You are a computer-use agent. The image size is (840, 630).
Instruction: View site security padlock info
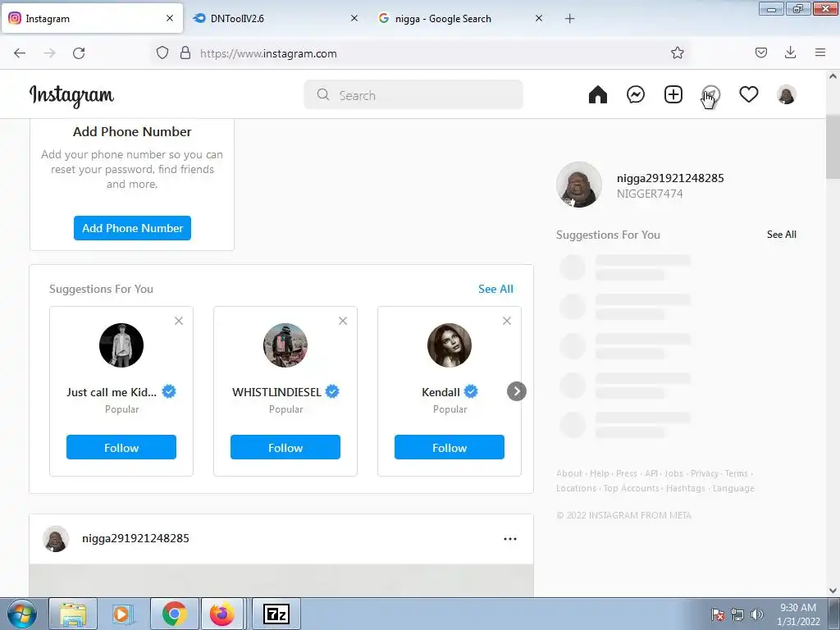(185, 53)
